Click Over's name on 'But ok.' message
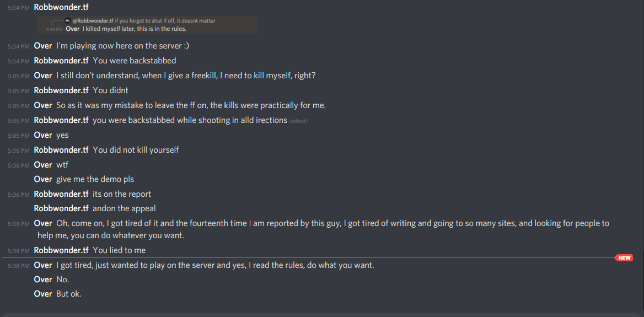This screenshot has width=644, height=317. [x=42, y=294]
